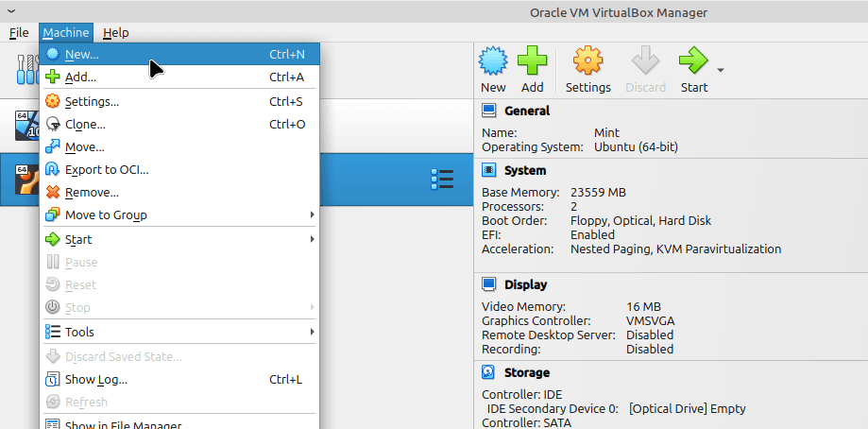Click the green Add toolbar icon
Screen dimensions: 868x429
532,60
